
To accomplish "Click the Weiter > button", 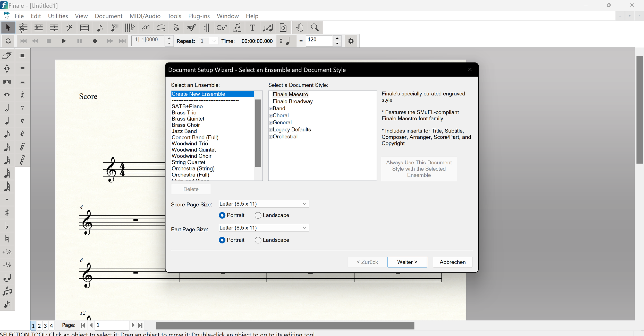I will (x=407, y=262).
